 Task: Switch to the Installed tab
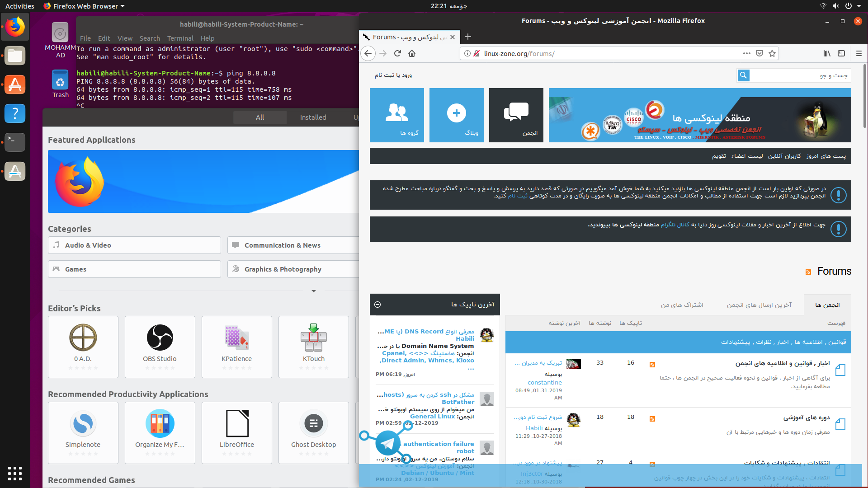pos(313,117)
